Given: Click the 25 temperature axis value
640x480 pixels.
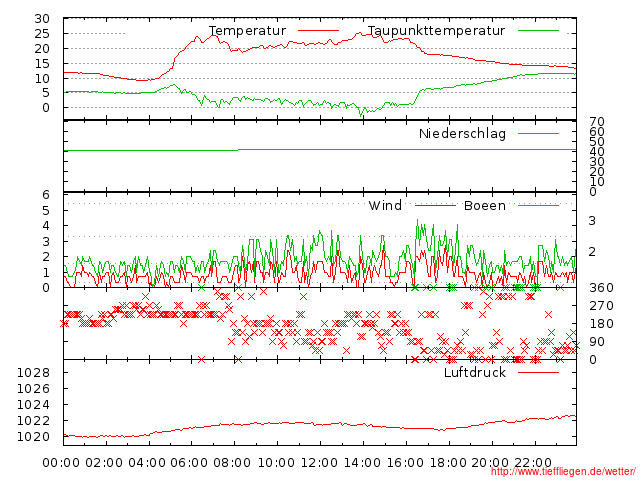Looking at the screenshot, I should click(42, 34).
